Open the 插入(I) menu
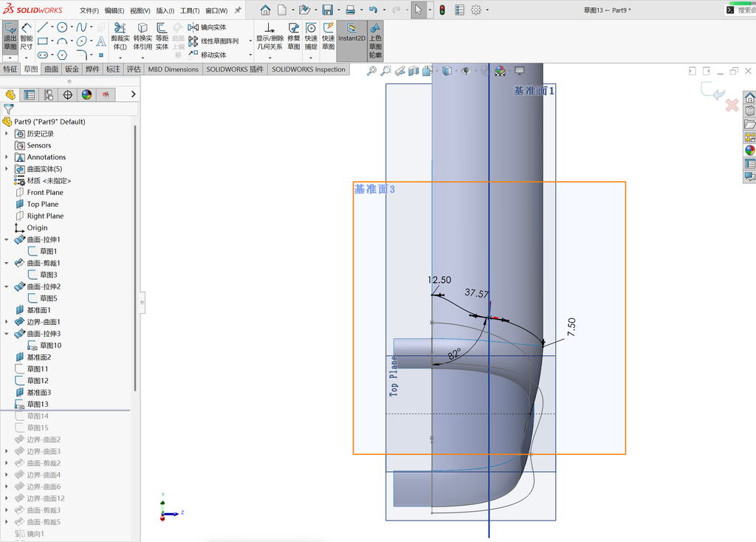Viewport: 756px width, 542px height. (x=165, y=10)
